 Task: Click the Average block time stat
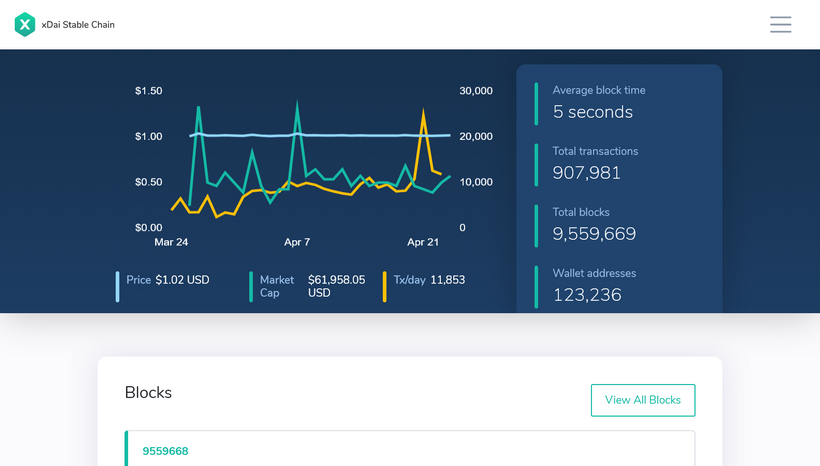coord(598,103)
